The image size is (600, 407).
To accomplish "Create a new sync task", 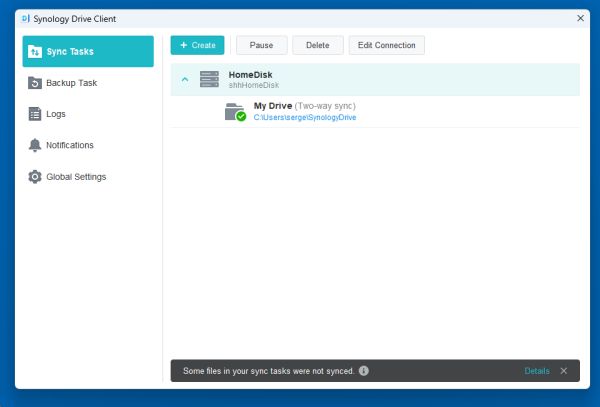I will tap(197, 45).
